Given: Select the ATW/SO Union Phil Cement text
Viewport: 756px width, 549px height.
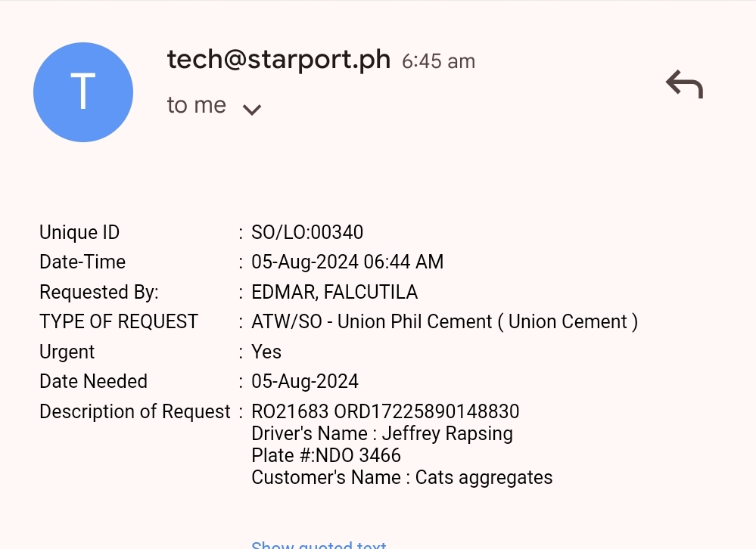Looking at the screenshot, I should [444, 322].
